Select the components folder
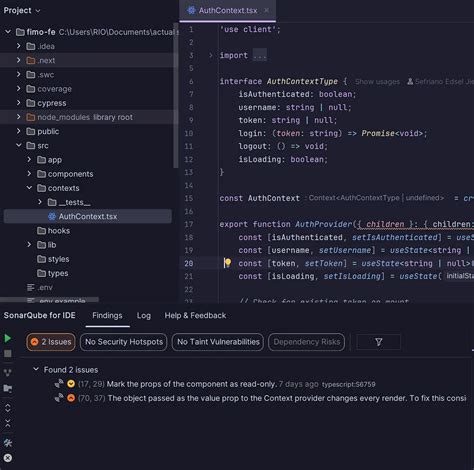 (x=70, y=174)
